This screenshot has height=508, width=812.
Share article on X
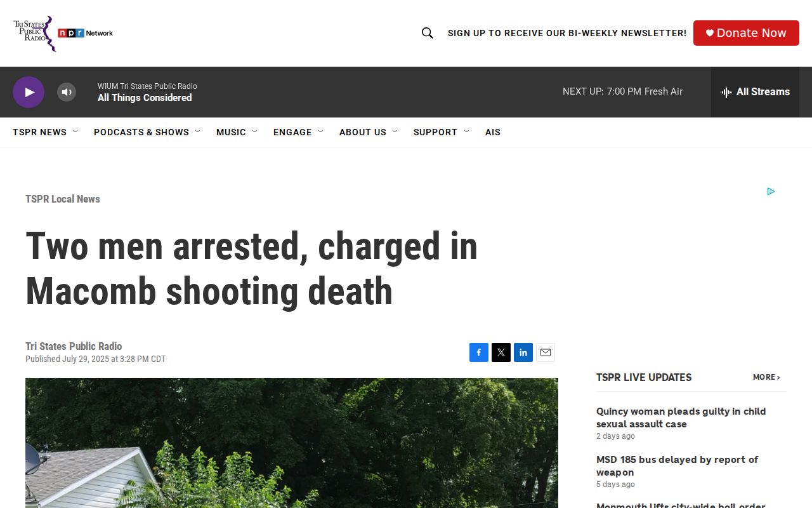(x=501, y=352)
